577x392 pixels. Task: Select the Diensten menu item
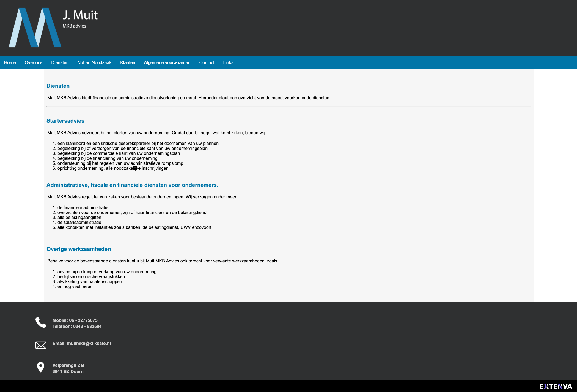click(60, 62)
